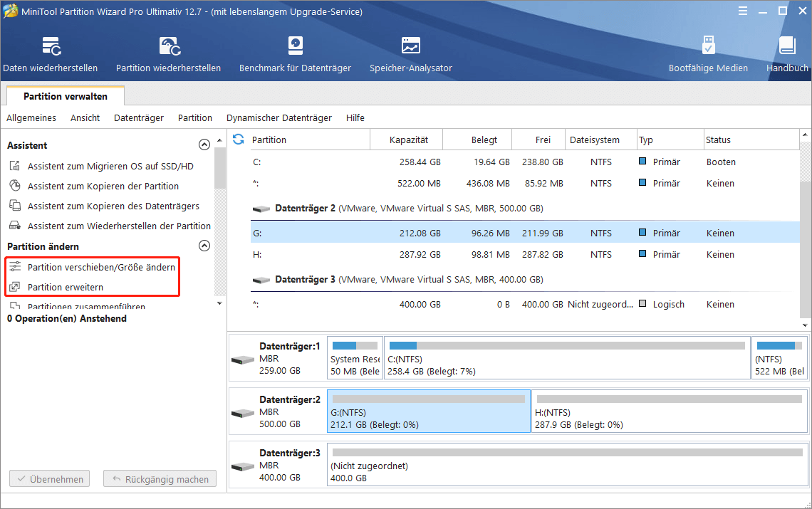Select G:(NTFS) block in disk map
The width and height of the screenshot is (812, 509).
click(429, 411)
